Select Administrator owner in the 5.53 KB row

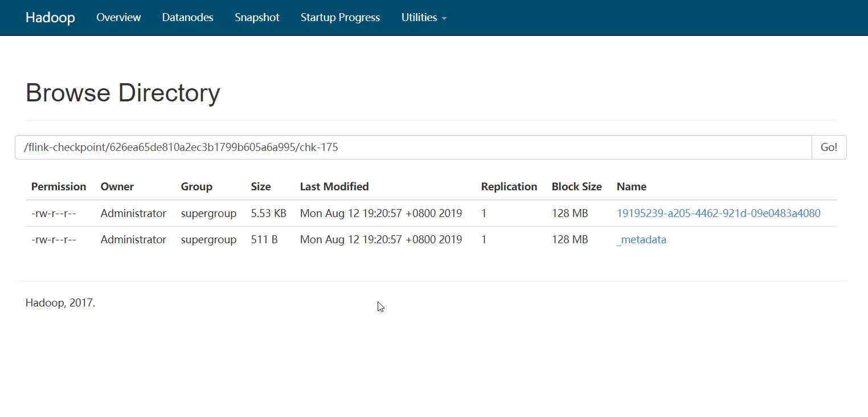tap(133, 214)
